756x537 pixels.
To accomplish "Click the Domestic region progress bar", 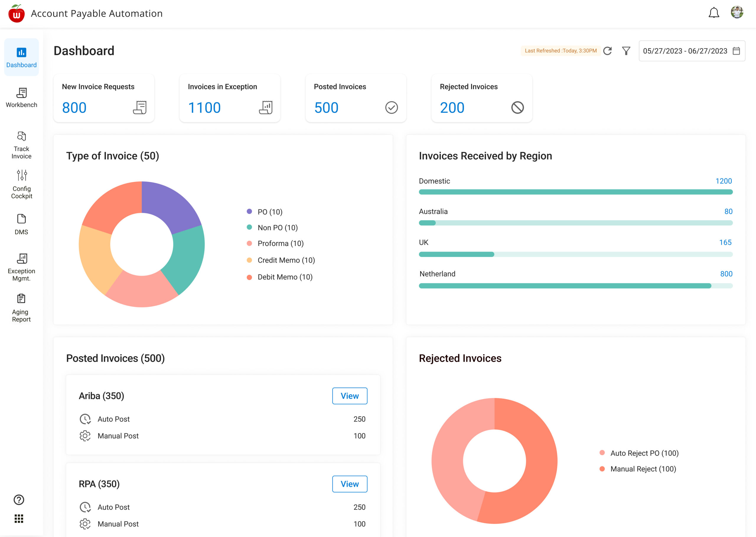I will pyautogui.click(x=576, y=192).
